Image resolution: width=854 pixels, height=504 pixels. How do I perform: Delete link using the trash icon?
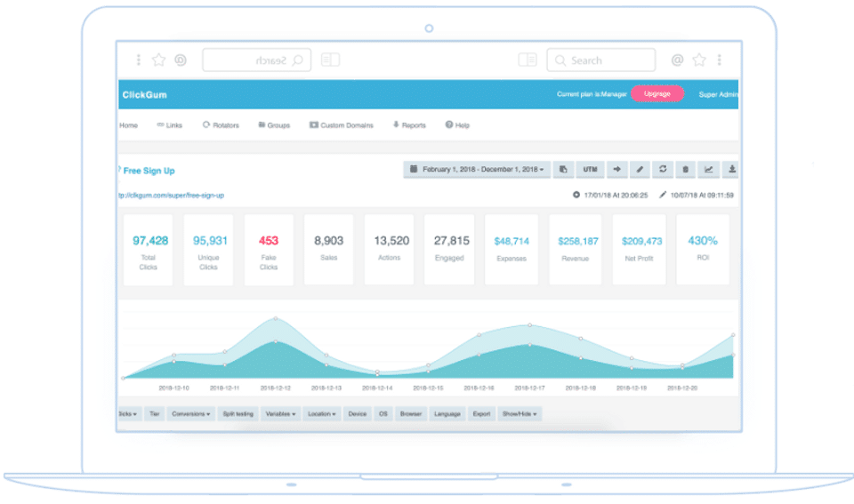[x=686, y=169]
